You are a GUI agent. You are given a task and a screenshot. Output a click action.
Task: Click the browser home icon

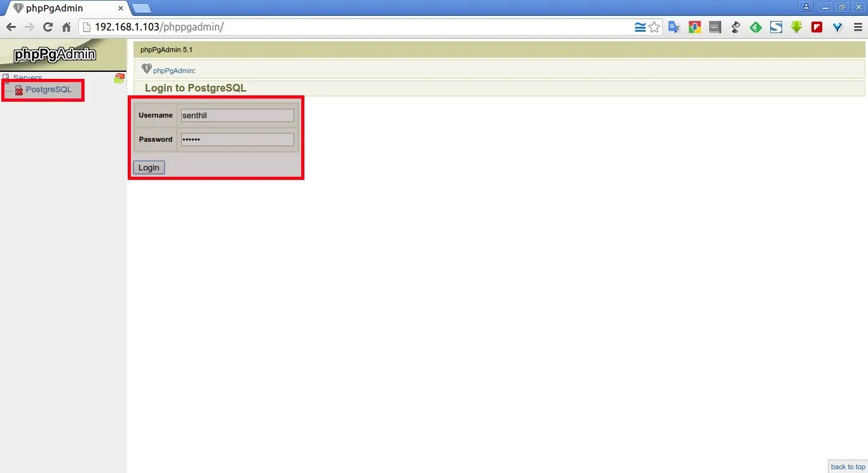coord(66,27)
